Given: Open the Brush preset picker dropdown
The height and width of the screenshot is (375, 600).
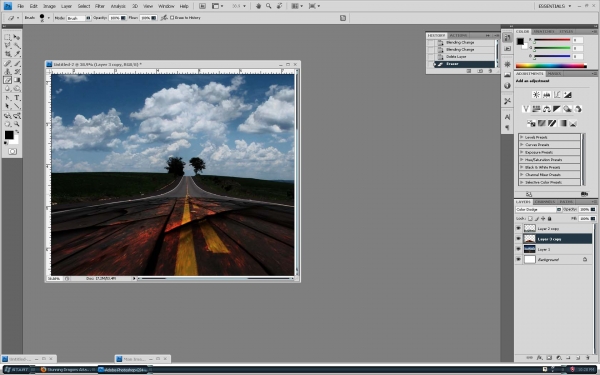Looking at the screenshot, I should click(49, 18).
